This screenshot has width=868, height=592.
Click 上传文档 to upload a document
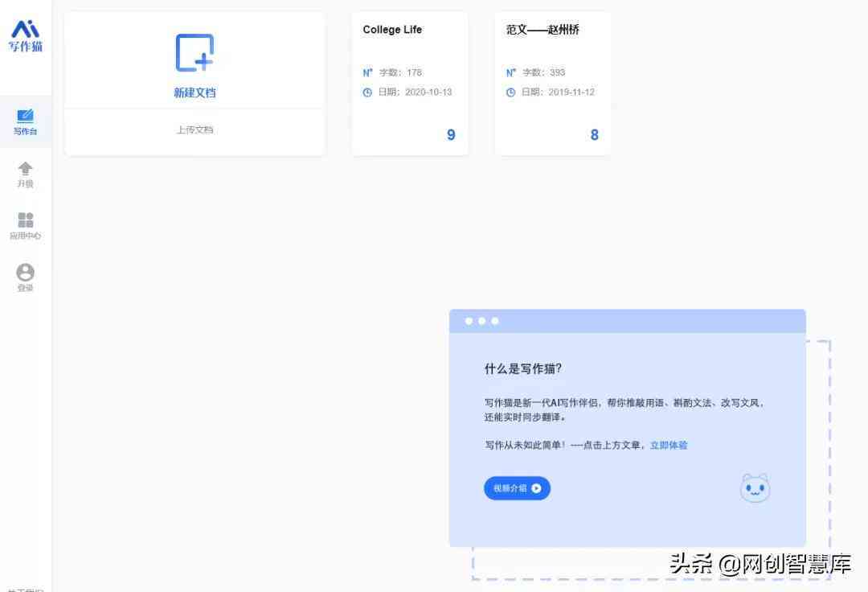click(194, 129)
